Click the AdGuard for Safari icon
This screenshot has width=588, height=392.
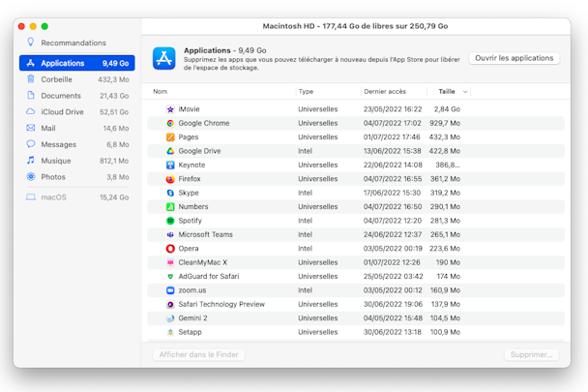pyautogui.click(x=170, y=277)
